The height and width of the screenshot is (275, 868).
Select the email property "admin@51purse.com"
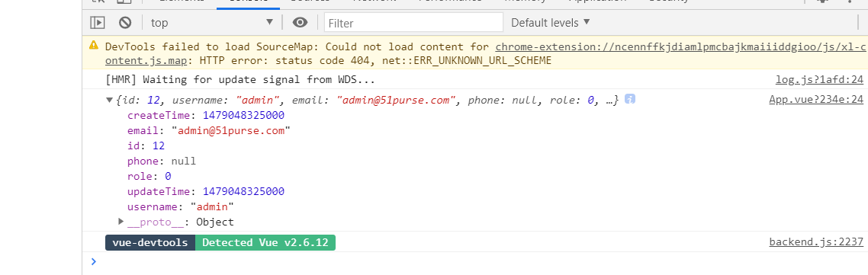pyautogui.click(x=231, y=131)
